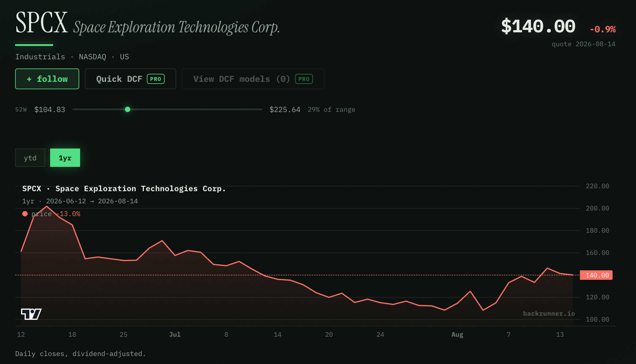Screen dimensions: 636x364
Task: Click the 140.00 current price axis label
Action: 596,275
